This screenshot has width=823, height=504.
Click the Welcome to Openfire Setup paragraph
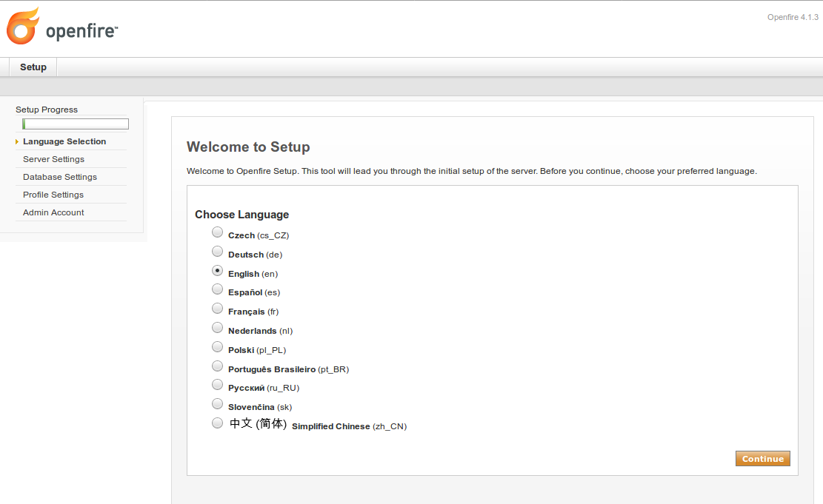pyautogui.click(x=472, y=172)
